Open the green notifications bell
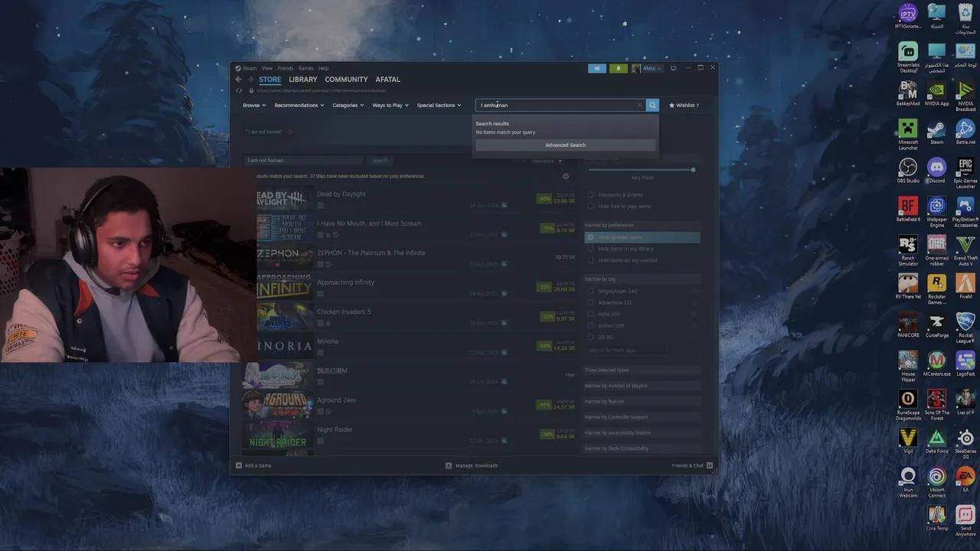Viewport: 980px width, 551px height. point(618,68)
